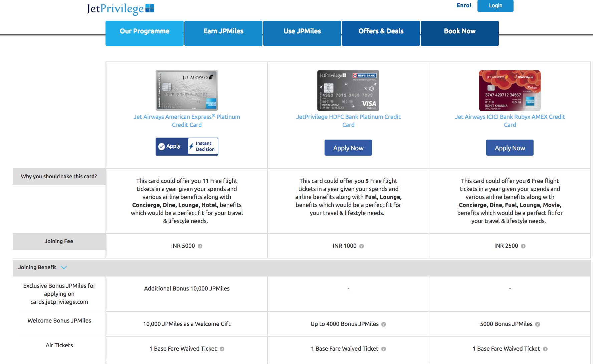Click info icon in American Express Base Fare Waived Ticket cell
This screenshot has width=593, height=364.
click(x=222, y=349)
